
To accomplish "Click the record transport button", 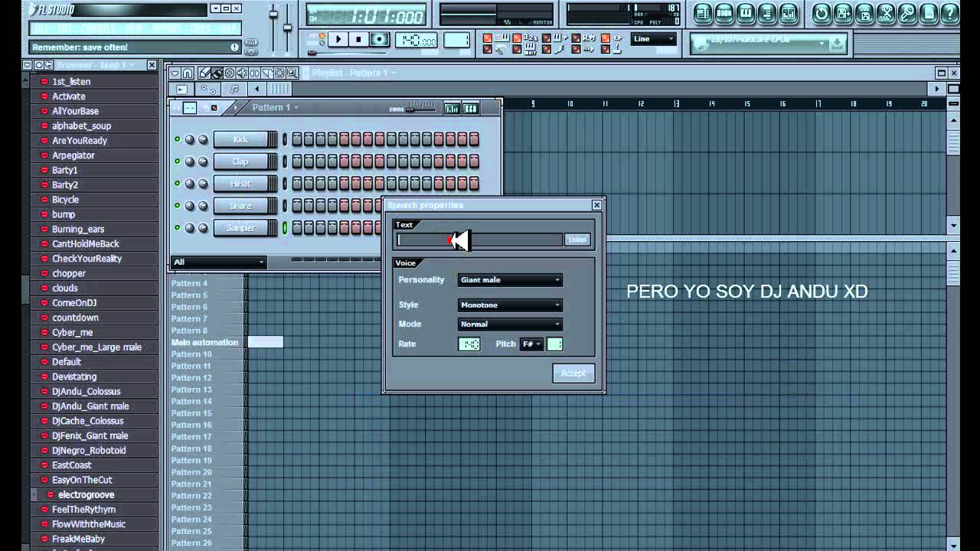I will [x=379, y=39].
